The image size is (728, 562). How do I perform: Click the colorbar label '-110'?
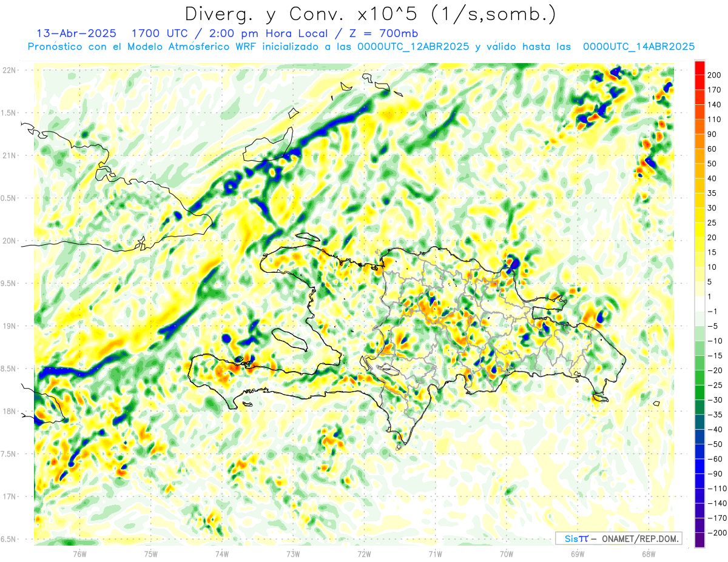coord(718,489)
